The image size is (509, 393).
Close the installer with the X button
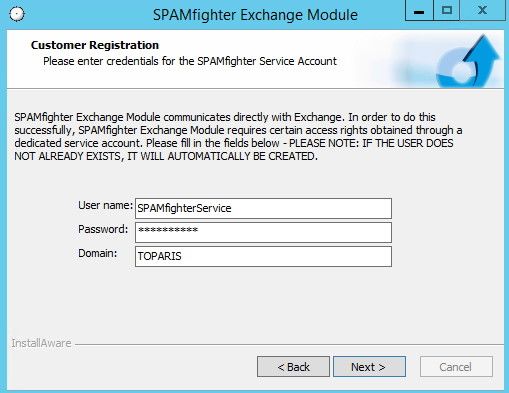click(482, 11)
